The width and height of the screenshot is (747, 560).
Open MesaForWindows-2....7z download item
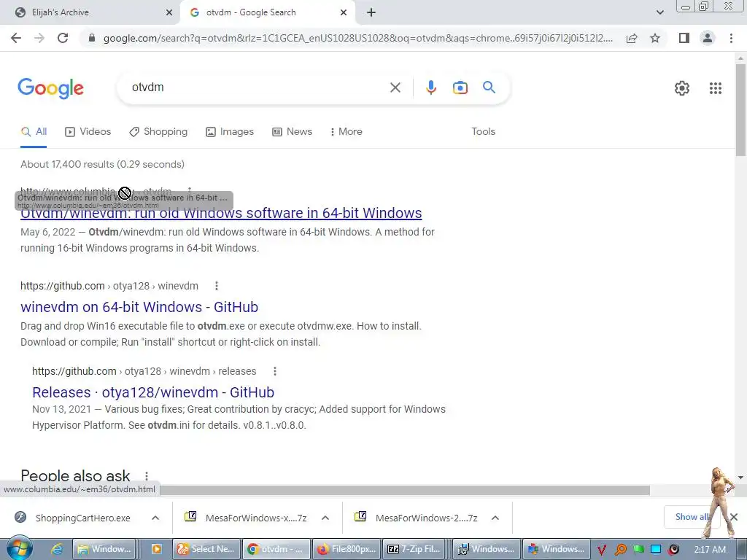426,518
